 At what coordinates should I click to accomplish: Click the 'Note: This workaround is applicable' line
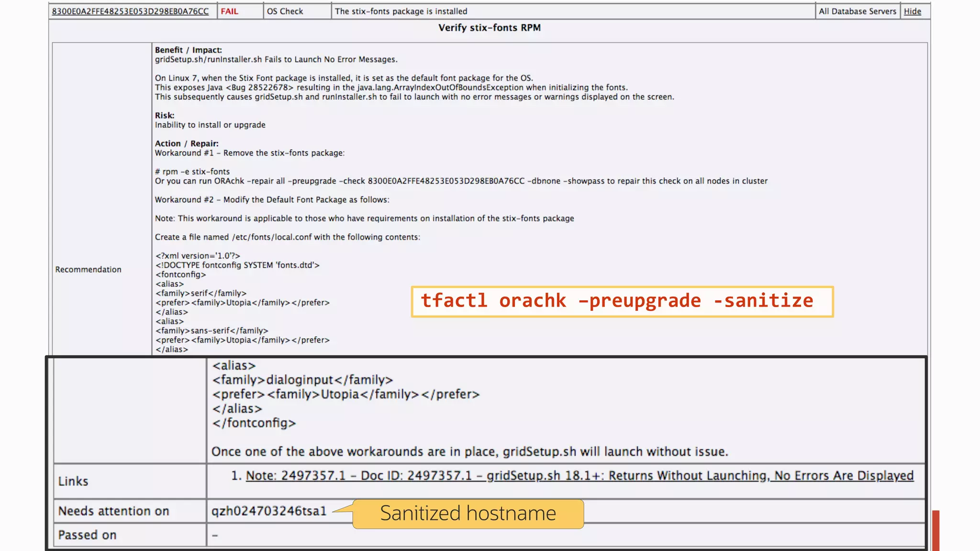point(364,219)
